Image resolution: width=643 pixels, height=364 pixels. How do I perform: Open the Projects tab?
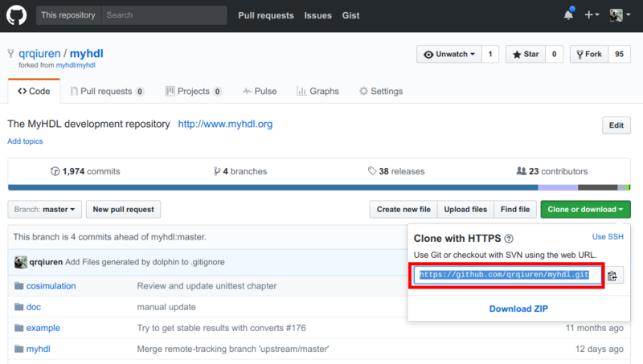click(x=194, y=91)
